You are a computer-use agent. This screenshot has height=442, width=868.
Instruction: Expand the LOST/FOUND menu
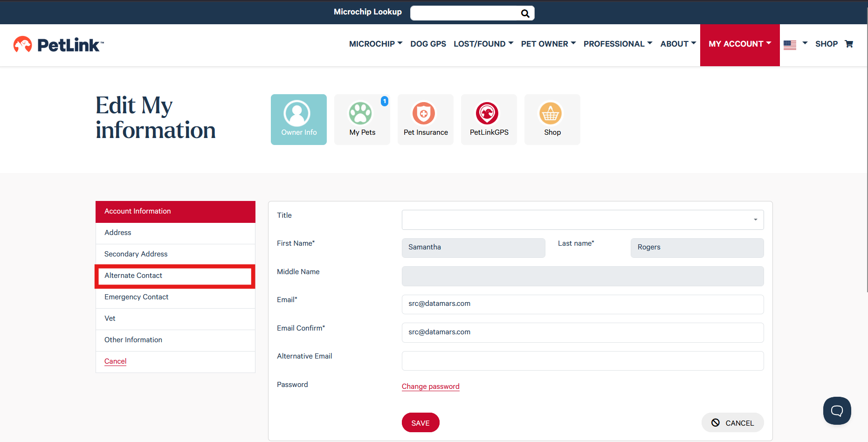483,44
